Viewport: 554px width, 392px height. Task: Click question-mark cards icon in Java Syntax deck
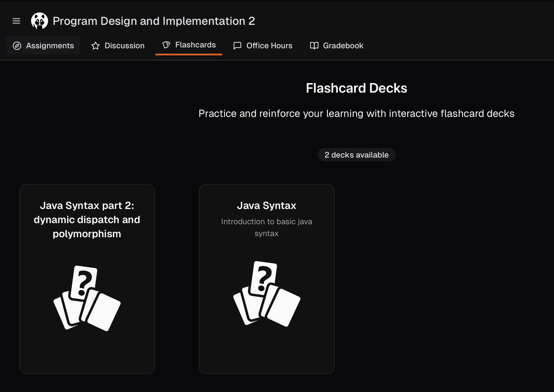point(267,294)
